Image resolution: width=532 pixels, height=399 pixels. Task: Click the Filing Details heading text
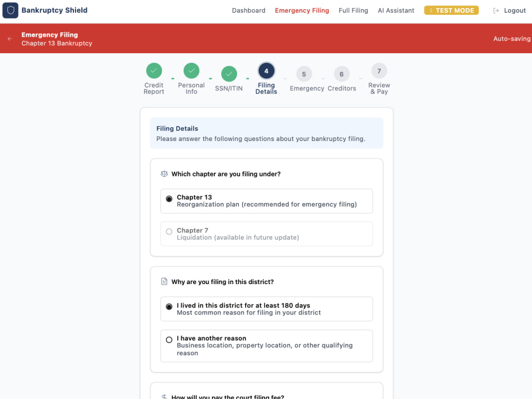(177, 129)
